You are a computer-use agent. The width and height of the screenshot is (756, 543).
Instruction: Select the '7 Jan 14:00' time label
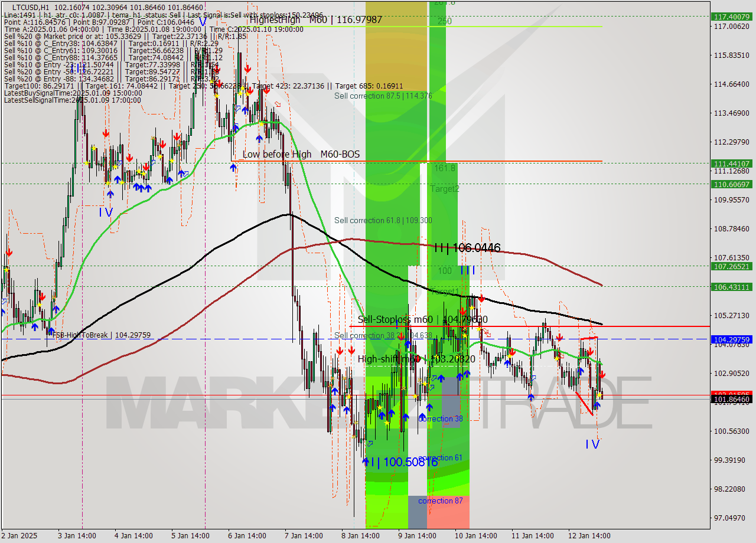304,536
